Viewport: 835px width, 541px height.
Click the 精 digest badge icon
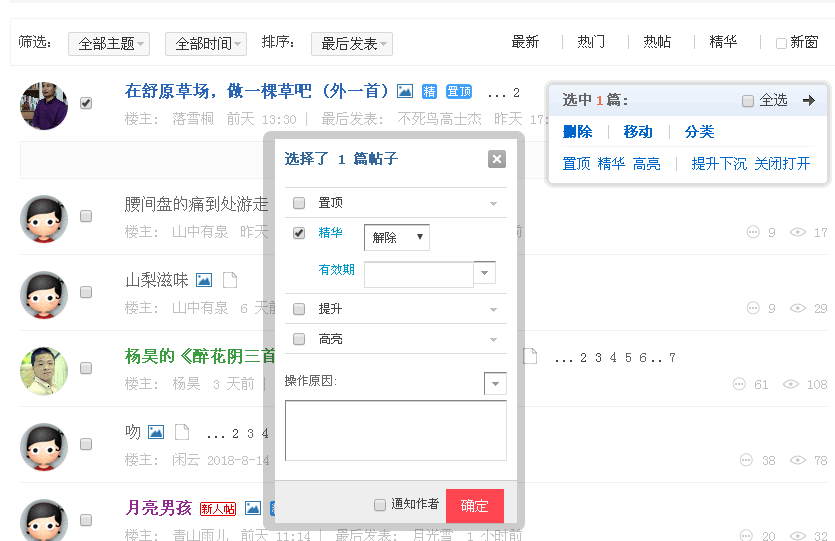click(429, 92)
